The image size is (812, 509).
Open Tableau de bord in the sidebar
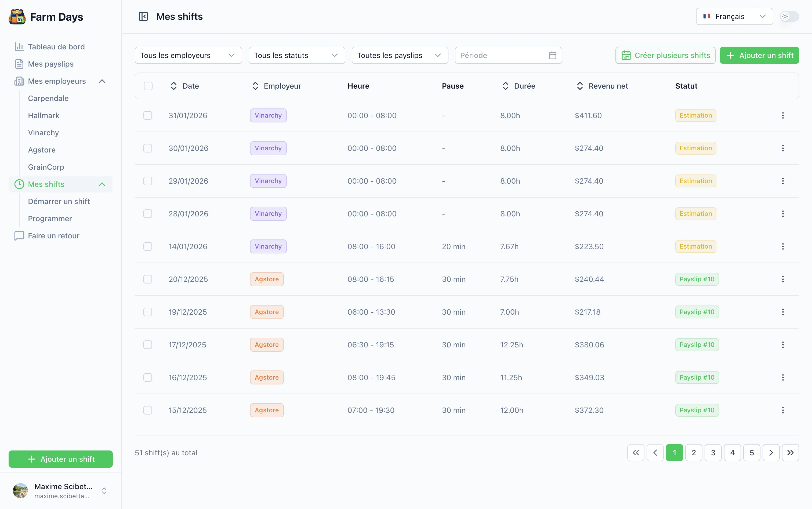56,47
